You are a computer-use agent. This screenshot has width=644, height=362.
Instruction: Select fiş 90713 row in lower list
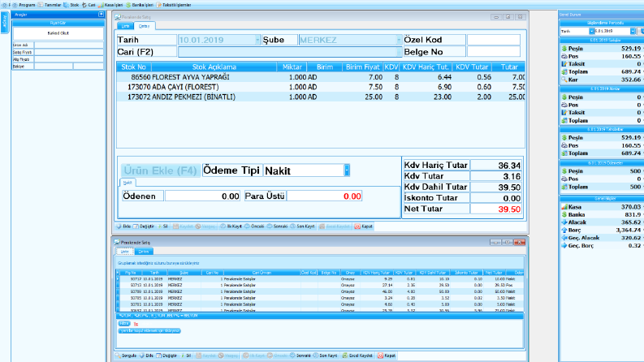point(320,285)
